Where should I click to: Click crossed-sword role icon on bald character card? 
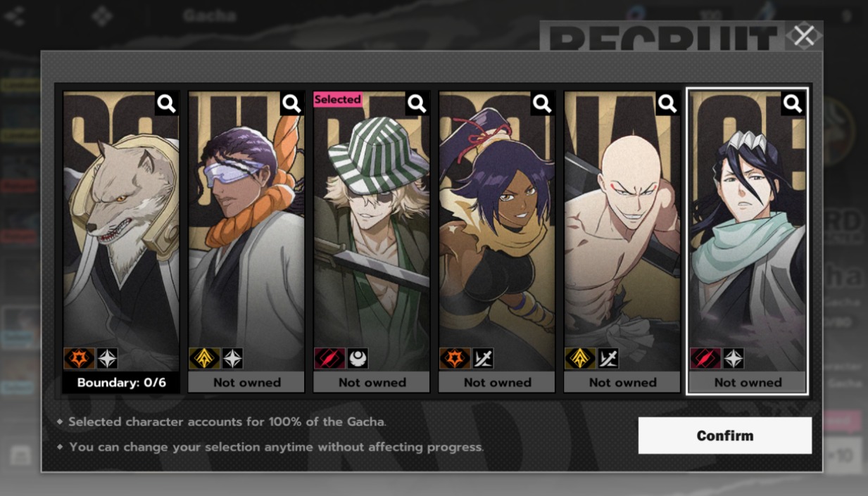point(608,359)
